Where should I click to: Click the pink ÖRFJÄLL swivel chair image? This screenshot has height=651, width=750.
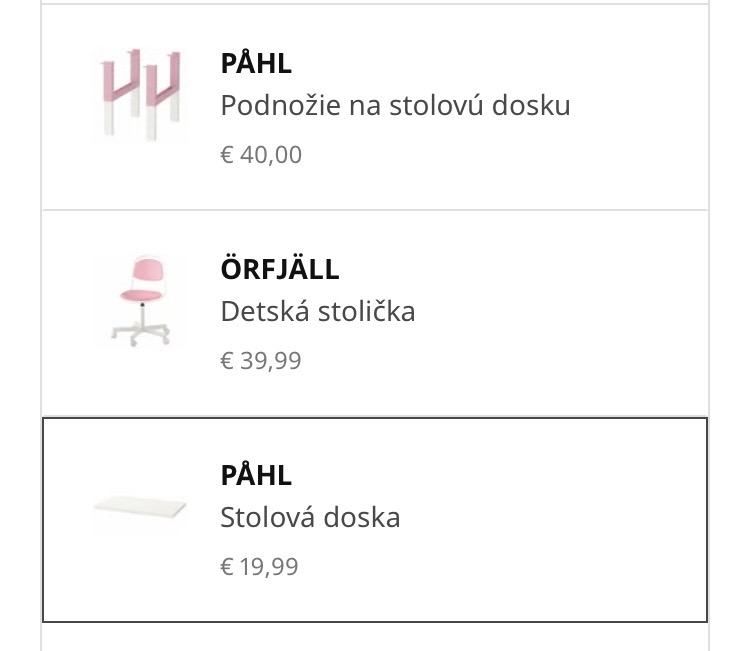140,301
